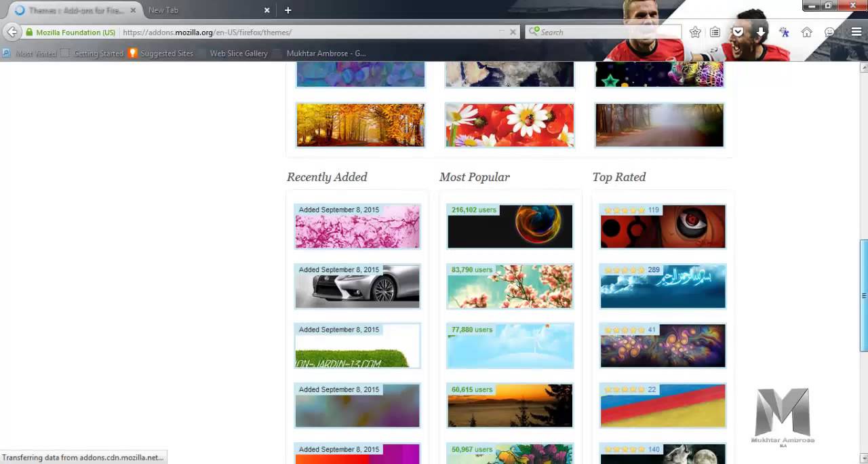Click the search engine magnifier icon
This screenshot has width=868, height=464.
[534, 31]
